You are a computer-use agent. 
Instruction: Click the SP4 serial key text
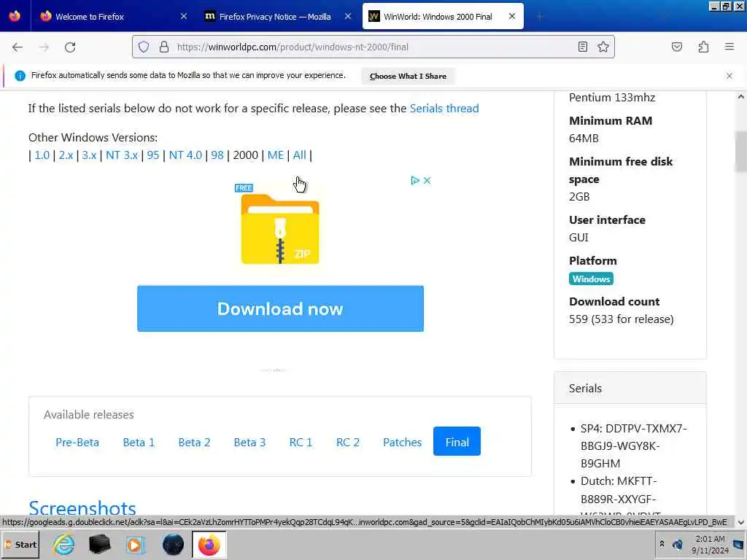pyautogui.click(x=633, y=446)
